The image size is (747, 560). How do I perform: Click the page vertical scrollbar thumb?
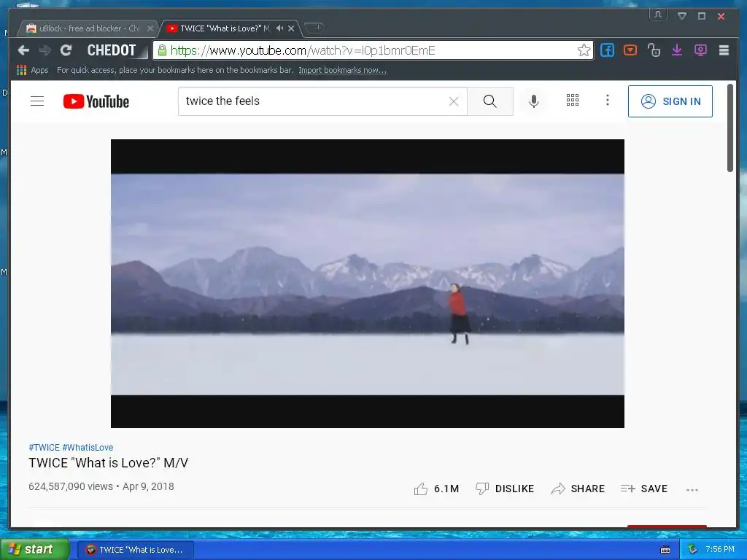729,128
